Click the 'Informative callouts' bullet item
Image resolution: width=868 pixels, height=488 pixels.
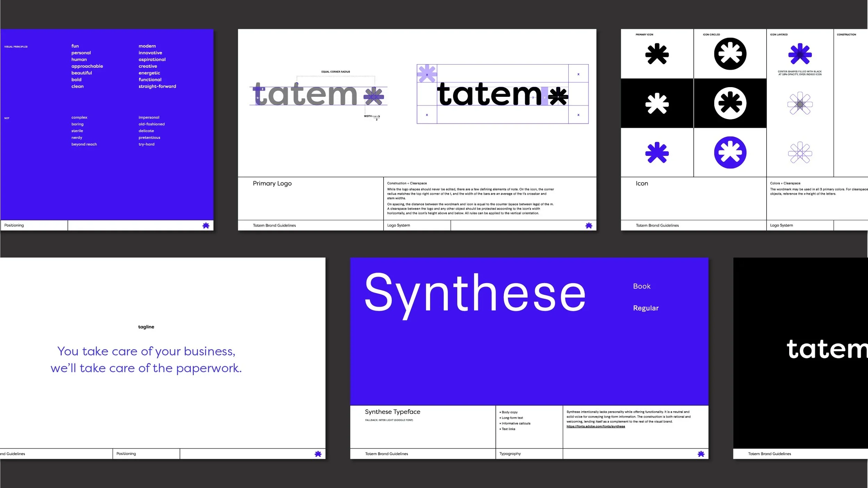515,423
